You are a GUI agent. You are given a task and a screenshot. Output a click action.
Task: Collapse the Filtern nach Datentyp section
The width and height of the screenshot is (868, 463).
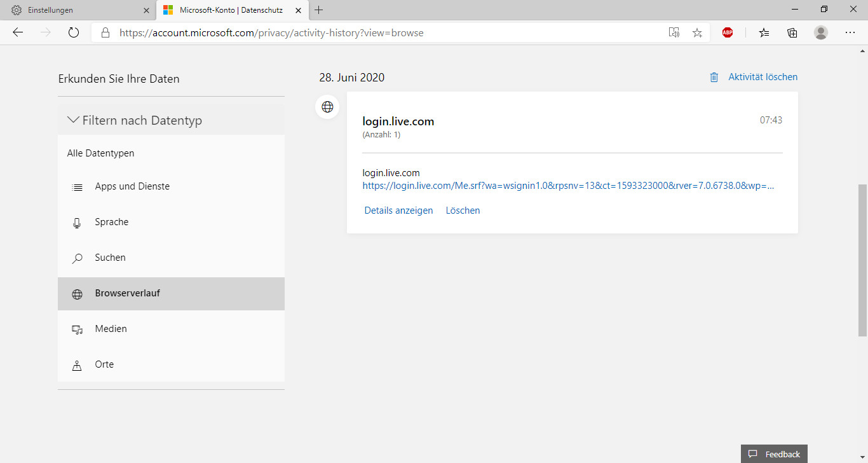point(171,120)
